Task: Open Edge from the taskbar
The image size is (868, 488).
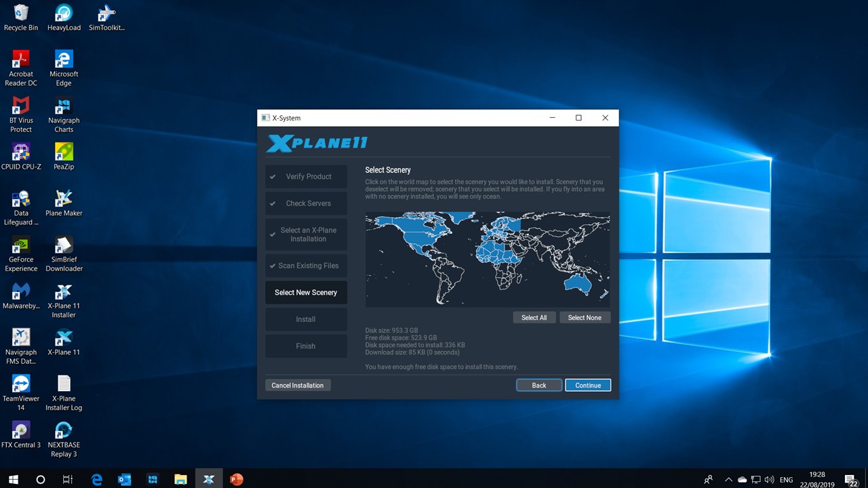Action: [97, 479]
